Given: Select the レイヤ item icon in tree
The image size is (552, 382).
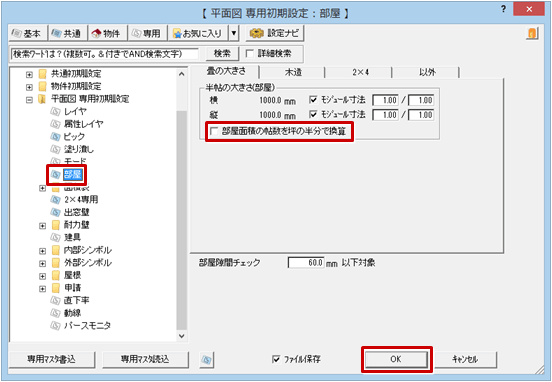Looking at the screenshot, I should pos(55,112).
